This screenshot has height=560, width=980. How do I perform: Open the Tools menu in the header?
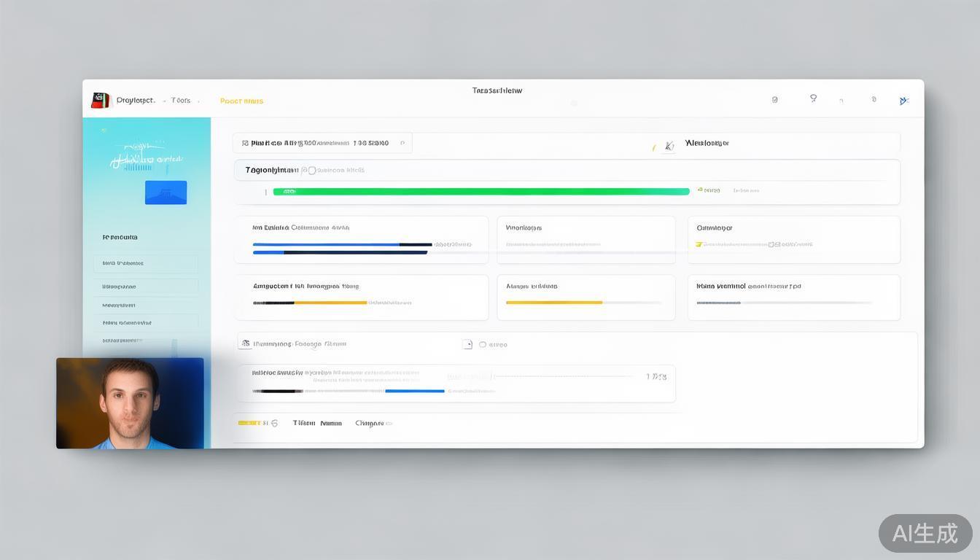181,101
